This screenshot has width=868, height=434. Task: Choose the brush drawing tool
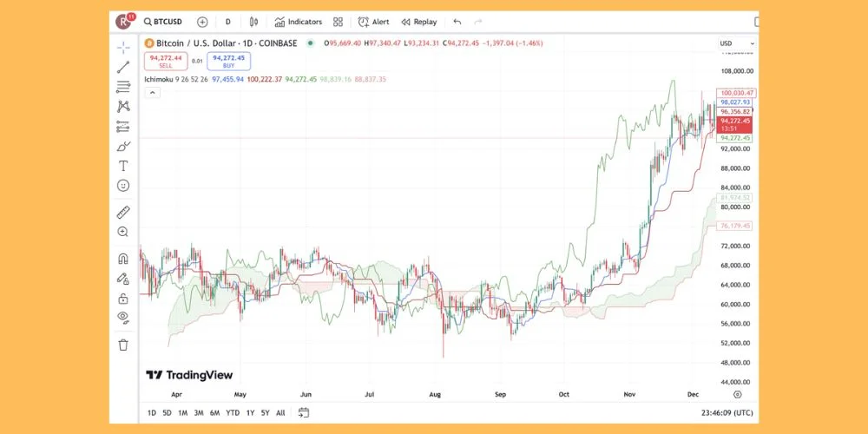[123, 146]
